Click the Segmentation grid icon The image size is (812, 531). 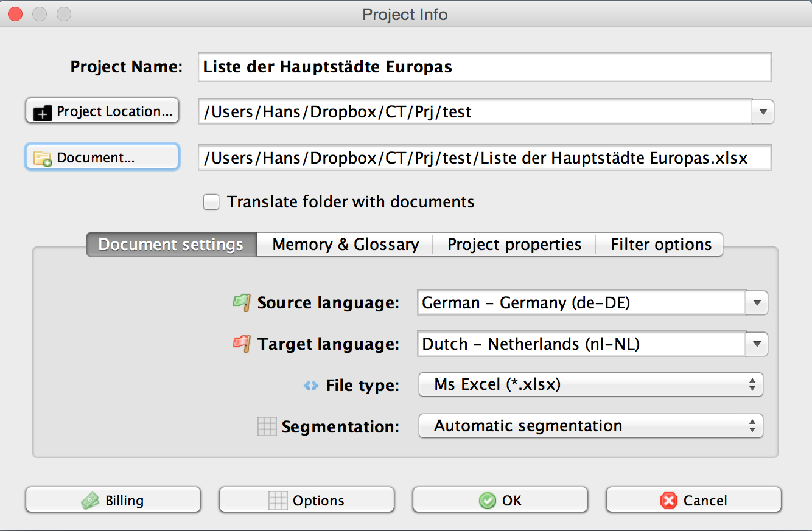coord(267,426)
